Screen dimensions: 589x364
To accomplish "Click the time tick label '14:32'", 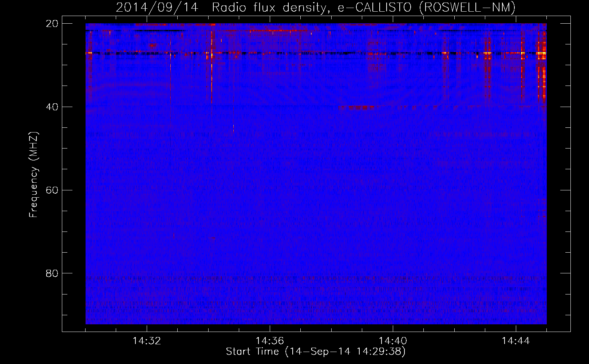I will tap(147, 341).
